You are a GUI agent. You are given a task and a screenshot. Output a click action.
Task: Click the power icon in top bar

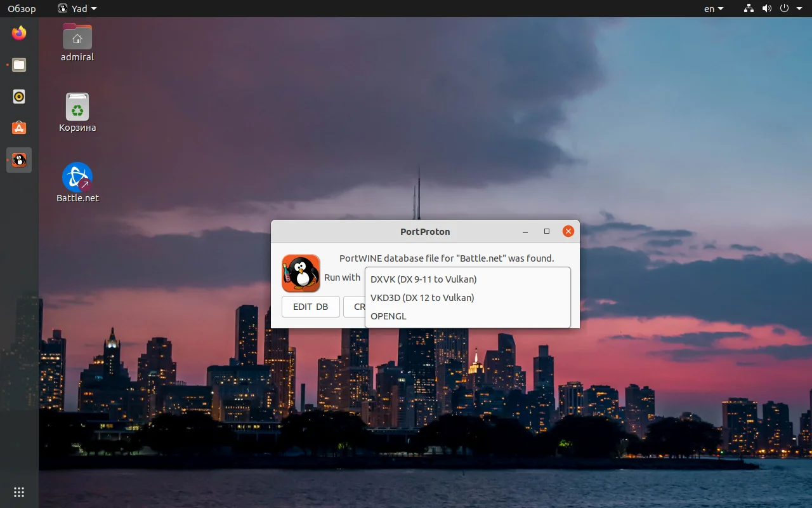[x=785, y=8]
